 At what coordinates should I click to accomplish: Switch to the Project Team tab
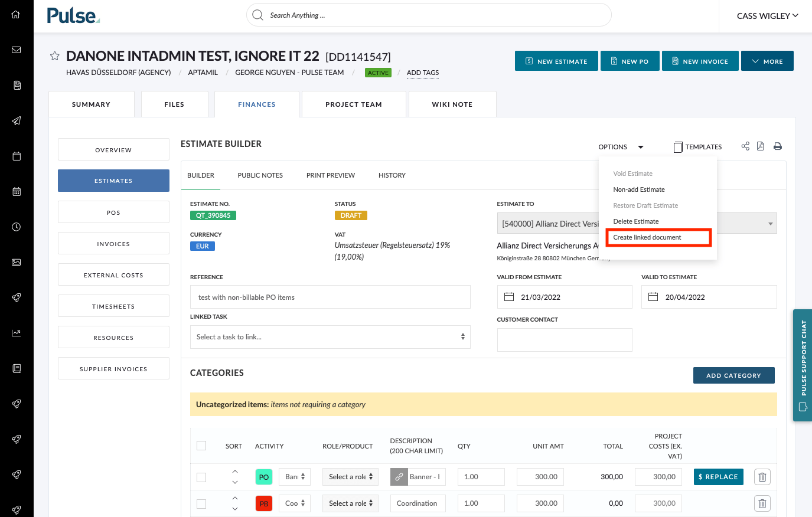354,104
